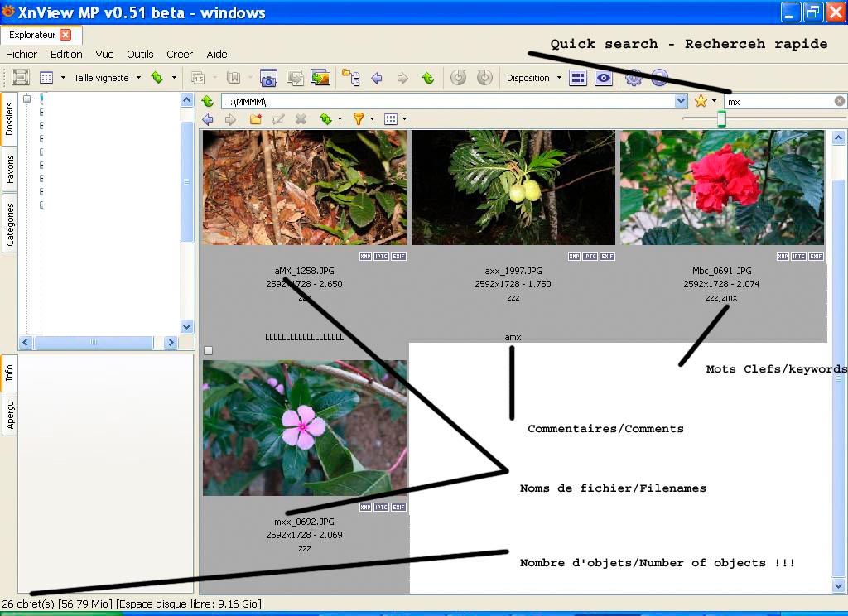Open the batch rename 1-5 tool
Screen dimensions: 848x616
point(199,78)
